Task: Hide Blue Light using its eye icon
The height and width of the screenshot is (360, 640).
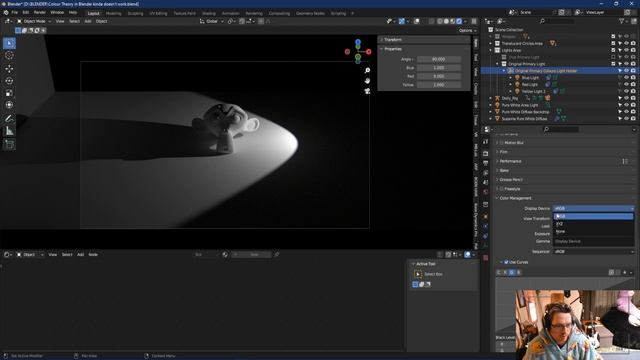Action: [626, 78]
